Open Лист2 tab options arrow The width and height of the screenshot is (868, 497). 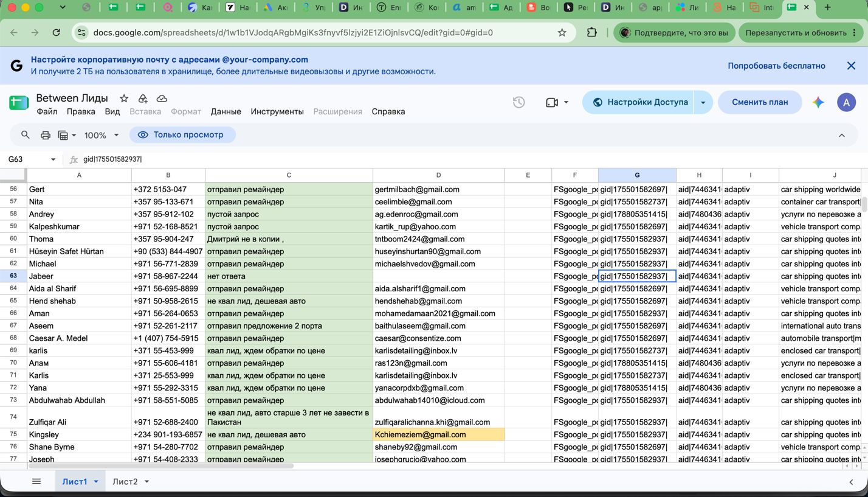tap(146, 482)
